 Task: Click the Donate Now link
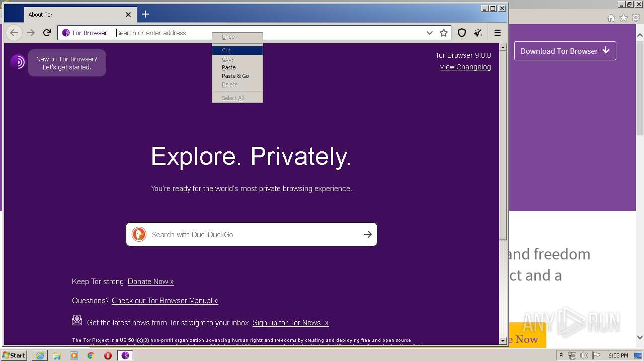[x=151, y=282]
